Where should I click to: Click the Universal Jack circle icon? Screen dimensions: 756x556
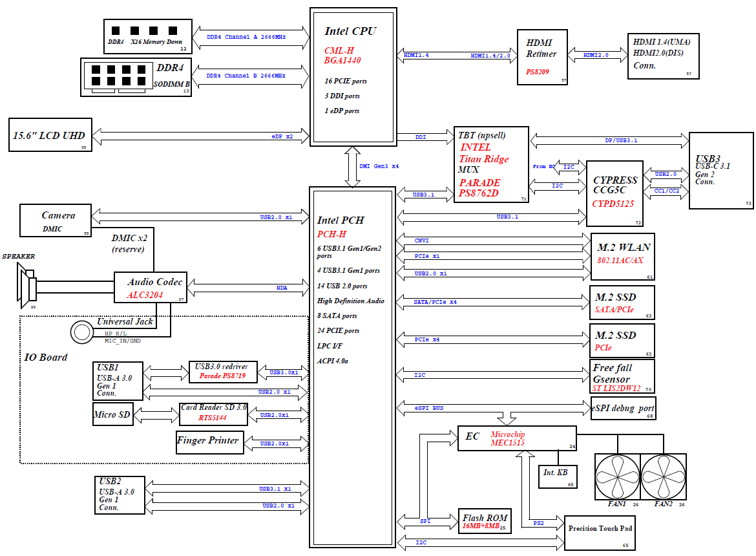click(x=82, y=332)
